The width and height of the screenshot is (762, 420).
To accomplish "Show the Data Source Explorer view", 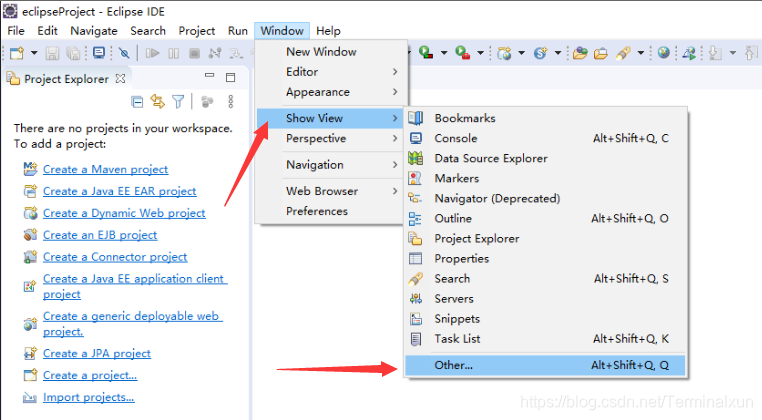I will tap(545, 158).
